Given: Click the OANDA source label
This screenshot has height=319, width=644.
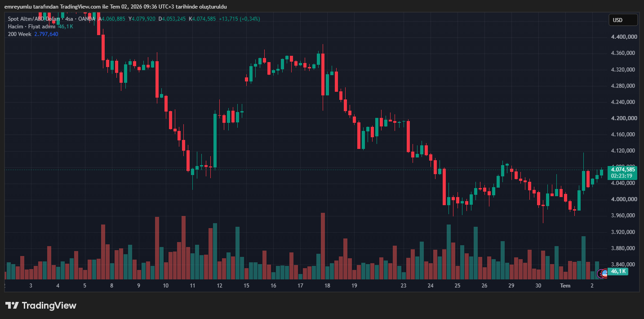Looking at the screenshot, I should pyautogui.click(x=87, y=19).
